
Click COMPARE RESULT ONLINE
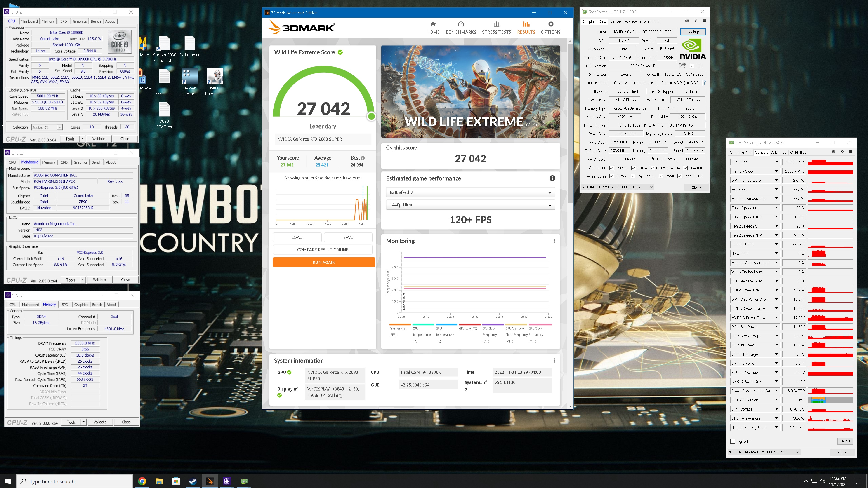coord(323,250)
